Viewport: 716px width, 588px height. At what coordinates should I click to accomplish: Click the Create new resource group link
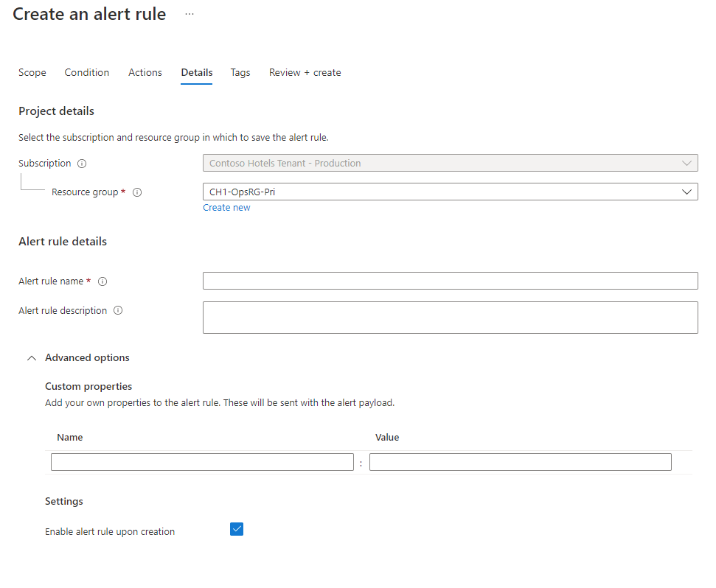click(x=226, y=208)
